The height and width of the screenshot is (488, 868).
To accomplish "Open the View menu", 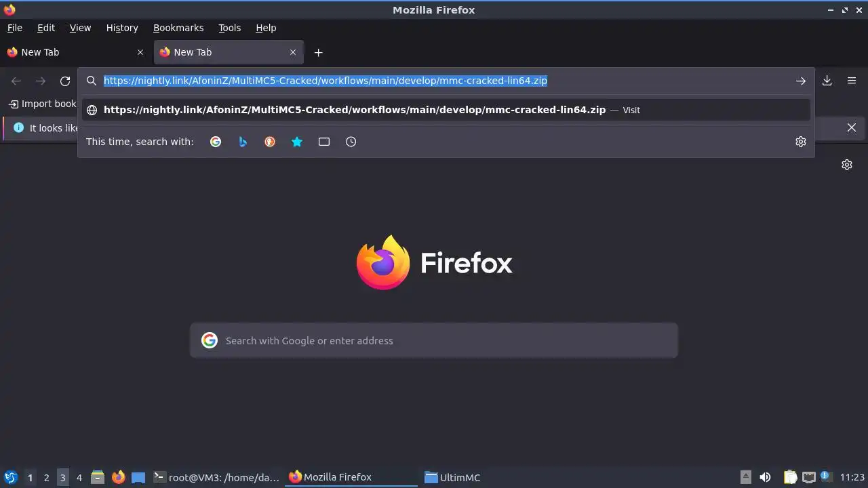I will (x=80, y=28).
